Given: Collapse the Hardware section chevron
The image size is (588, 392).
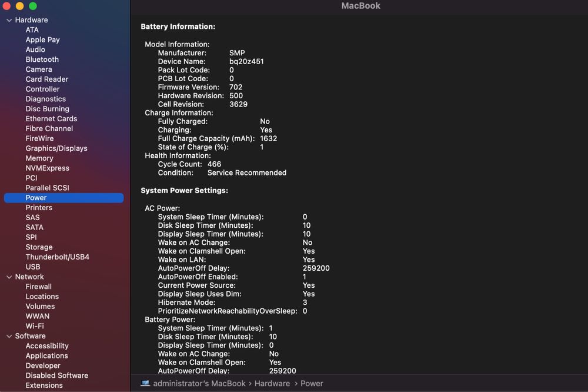Looking at the screenshot, I should (9, 20).
